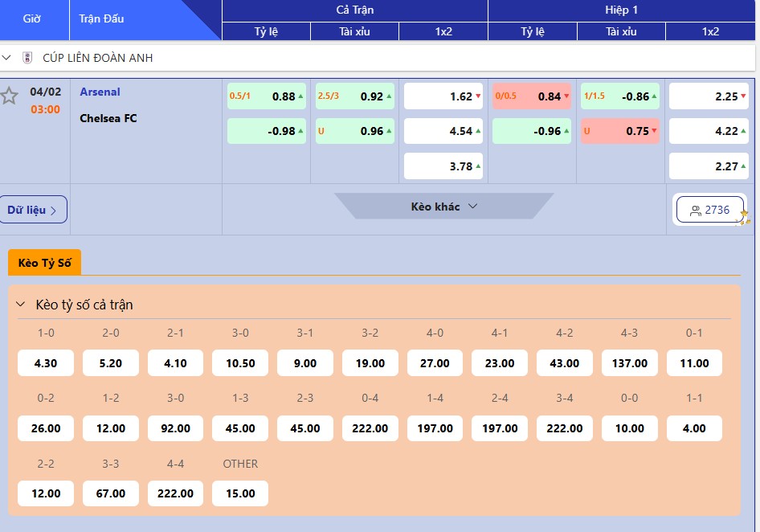Pick the 4-3 score odds 137.00
The width and height of the screenshot is (760, 532).
pos(629,363)
